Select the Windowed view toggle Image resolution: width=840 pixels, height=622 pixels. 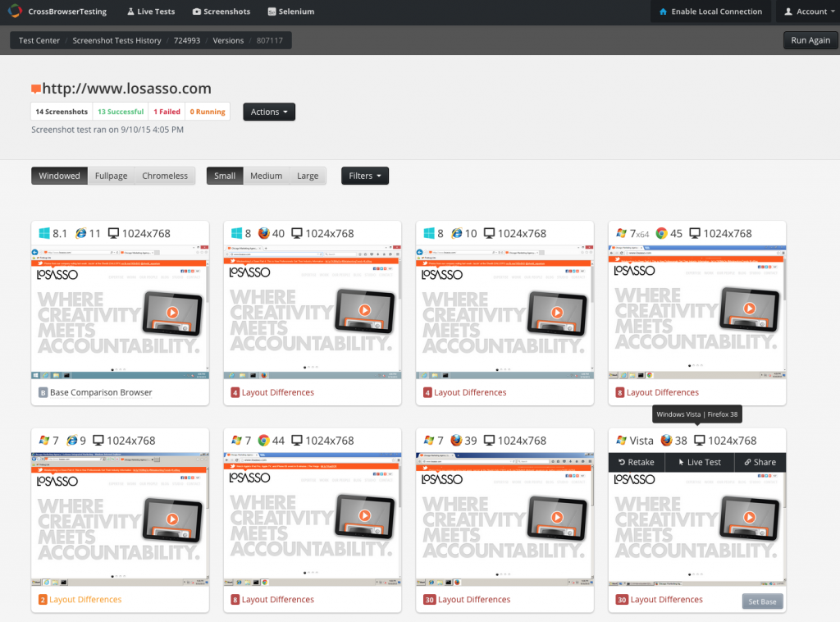59,176
